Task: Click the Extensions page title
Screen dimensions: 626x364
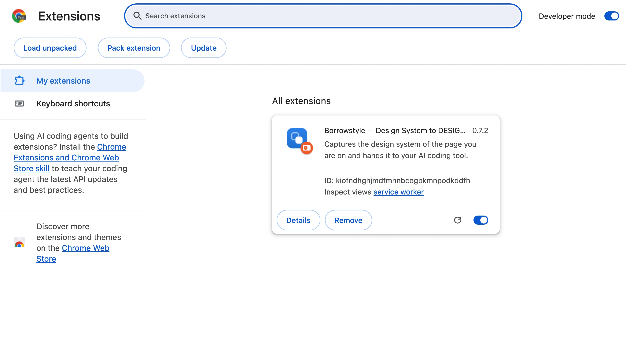Action: [69, 16]
